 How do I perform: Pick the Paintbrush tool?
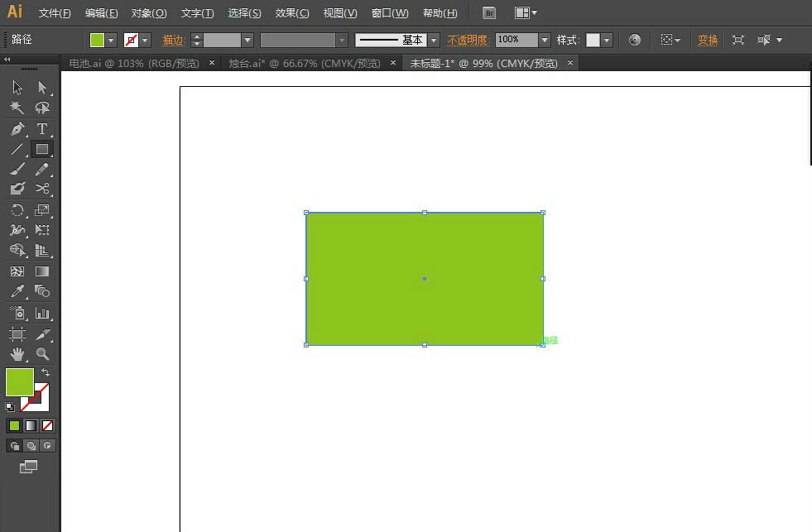pyautogui.click(x=17, y=169)
